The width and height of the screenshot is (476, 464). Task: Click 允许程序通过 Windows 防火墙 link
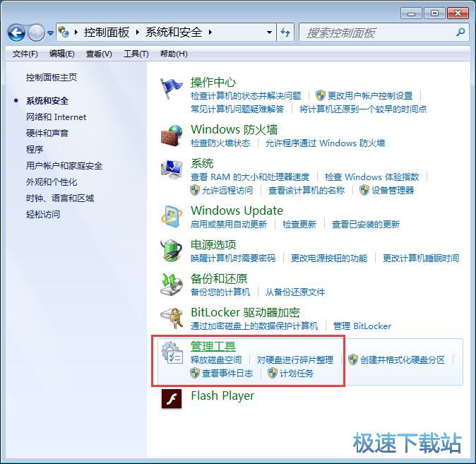pyautogui.click(x=325, y=143)
